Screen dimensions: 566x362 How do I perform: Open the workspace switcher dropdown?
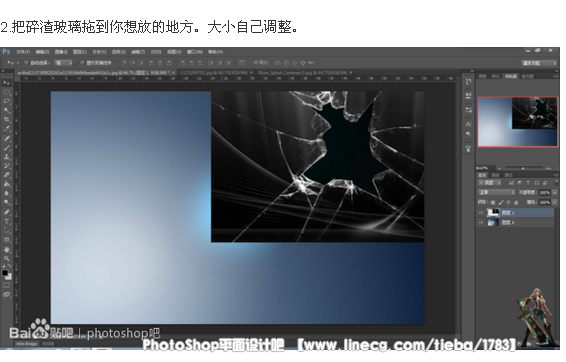pyautogui.click(x=540, y=63)
